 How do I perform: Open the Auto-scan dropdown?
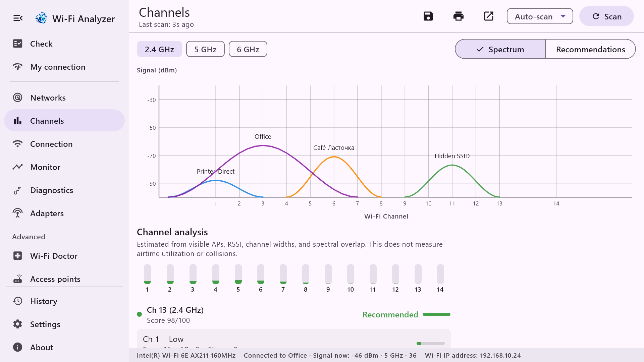[540, 16]
